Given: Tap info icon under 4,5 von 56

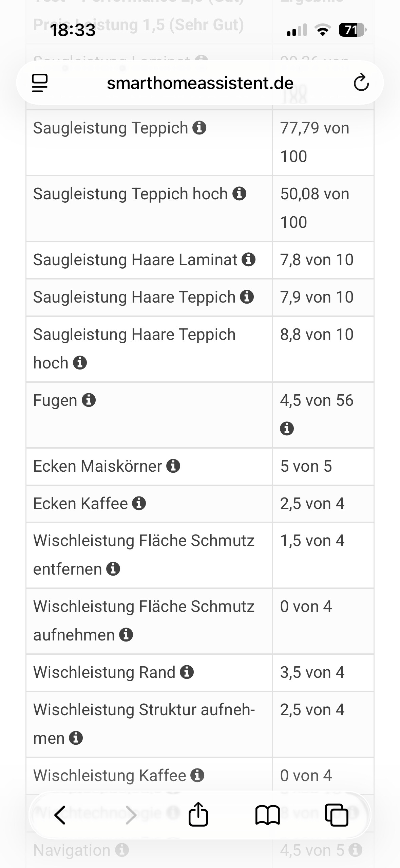Looking at the screenshot, I should point(287,429).
